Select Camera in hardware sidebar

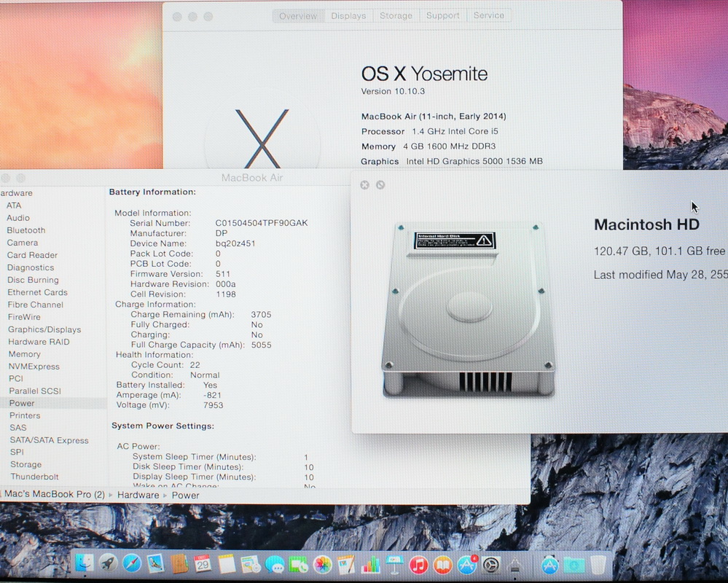(23, 243)
